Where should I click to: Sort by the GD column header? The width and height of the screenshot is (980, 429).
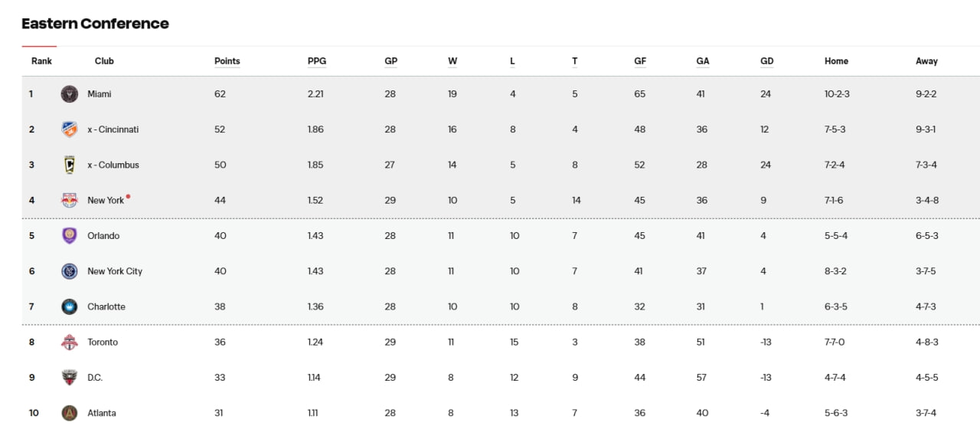tap(767, 61)
